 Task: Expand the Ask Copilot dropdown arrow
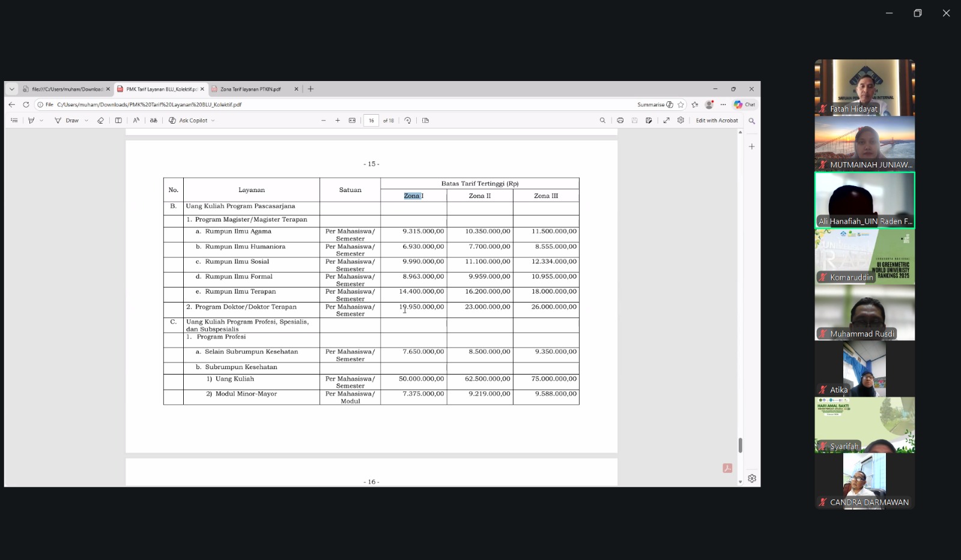pos(213,121)
